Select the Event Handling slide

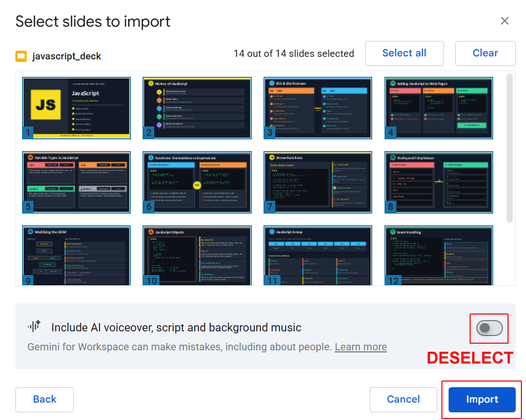438,256
